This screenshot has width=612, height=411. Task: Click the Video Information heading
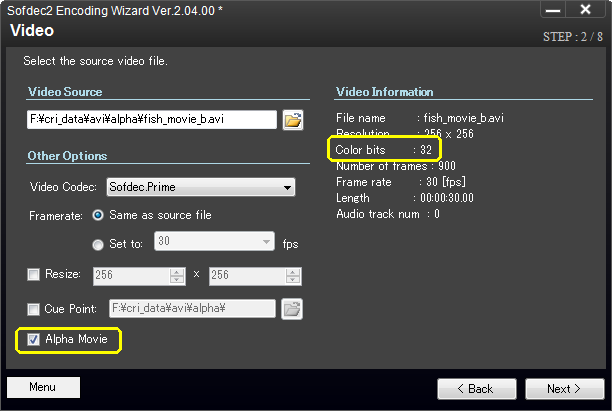tap(384, 92)
